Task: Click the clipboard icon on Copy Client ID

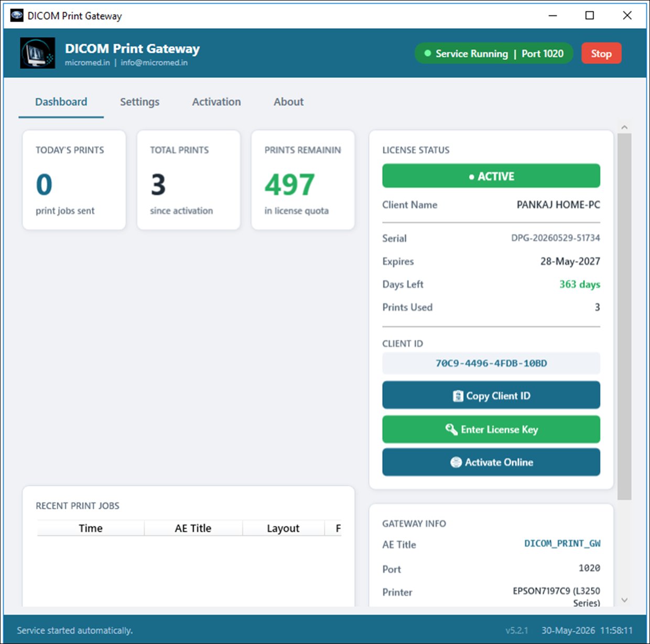Action: coord(458,396)
